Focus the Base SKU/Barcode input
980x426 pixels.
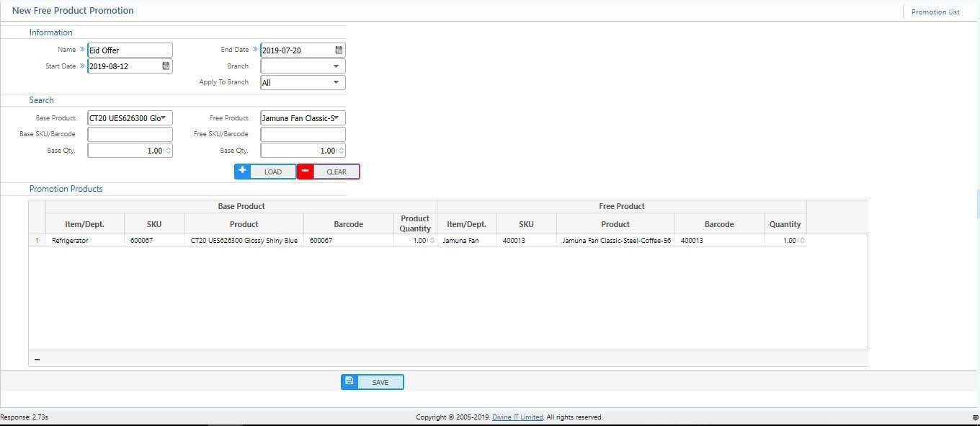coord(130,134)
